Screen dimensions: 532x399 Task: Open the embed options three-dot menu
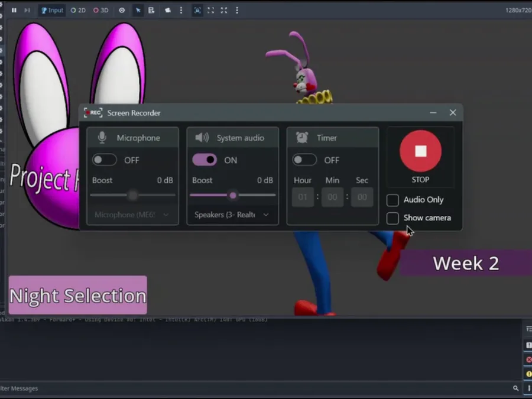237,11
